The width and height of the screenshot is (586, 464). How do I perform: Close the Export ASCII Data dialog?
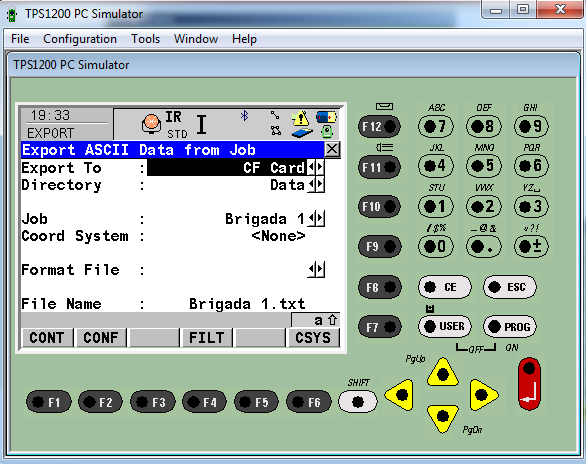(x=332, y=149)
